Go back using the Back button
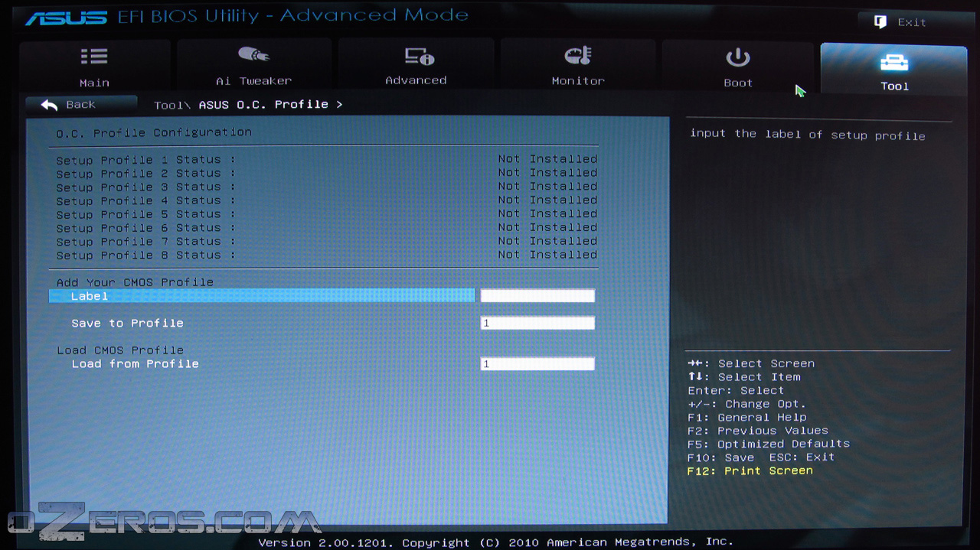The height and width of the screenshot is (550, 980). click(81, 105)
